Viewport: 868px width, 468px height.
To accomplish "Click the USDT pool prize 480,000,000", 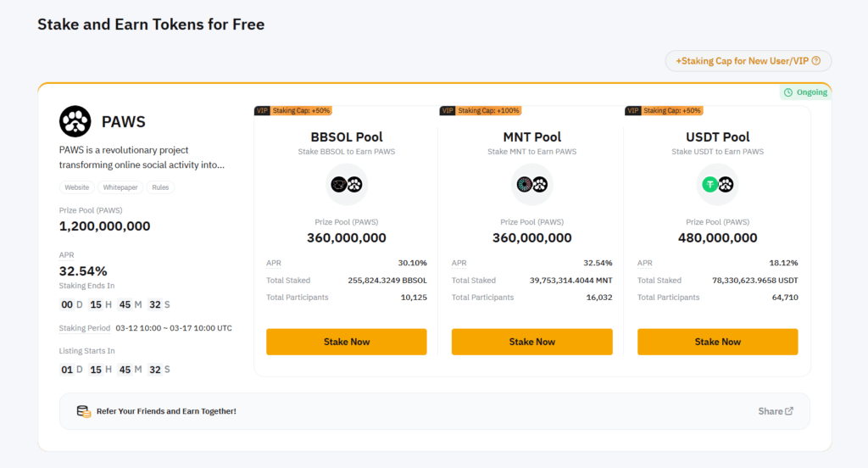I will point(717,237).
